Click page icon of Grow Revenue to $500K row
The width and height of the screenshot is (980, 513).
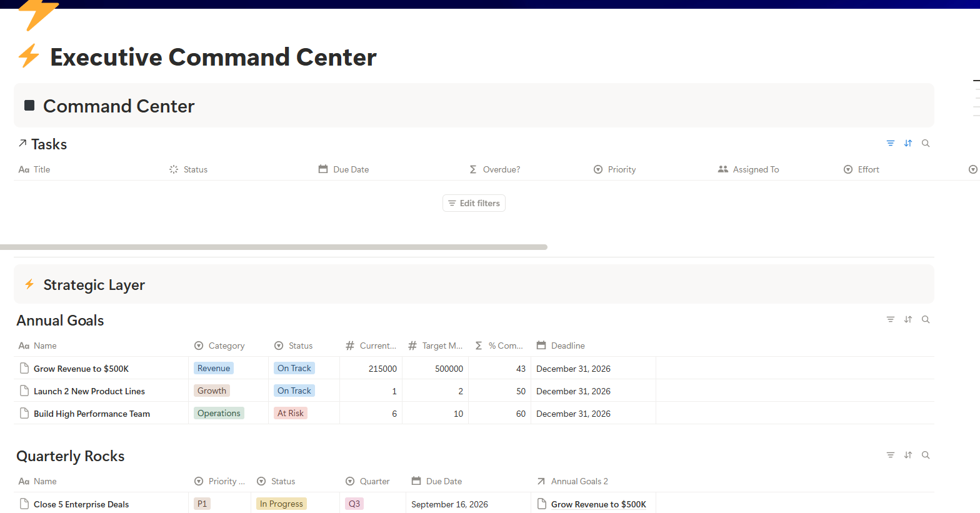[x=24, y=368]
